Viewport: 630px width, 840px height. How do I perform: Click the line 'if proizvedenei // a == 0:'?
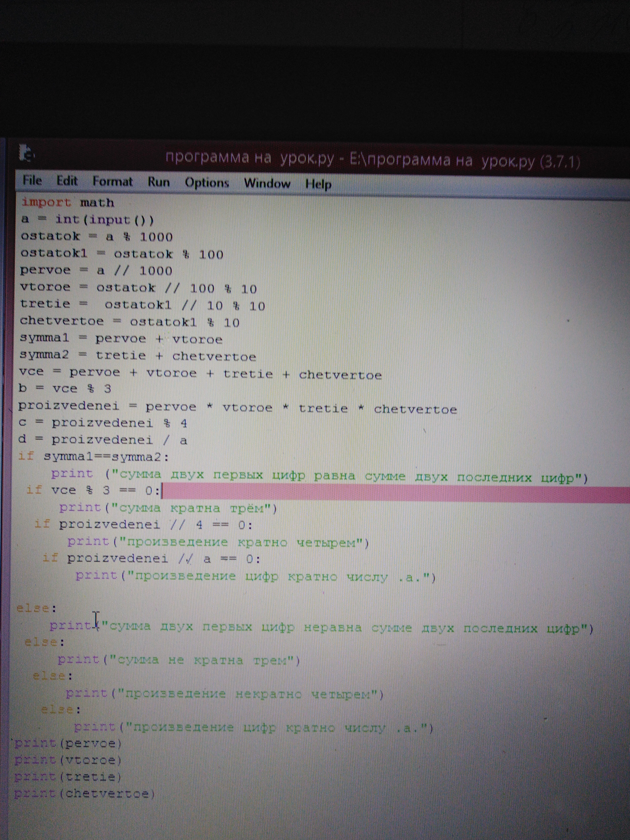[x=151, y=559]
